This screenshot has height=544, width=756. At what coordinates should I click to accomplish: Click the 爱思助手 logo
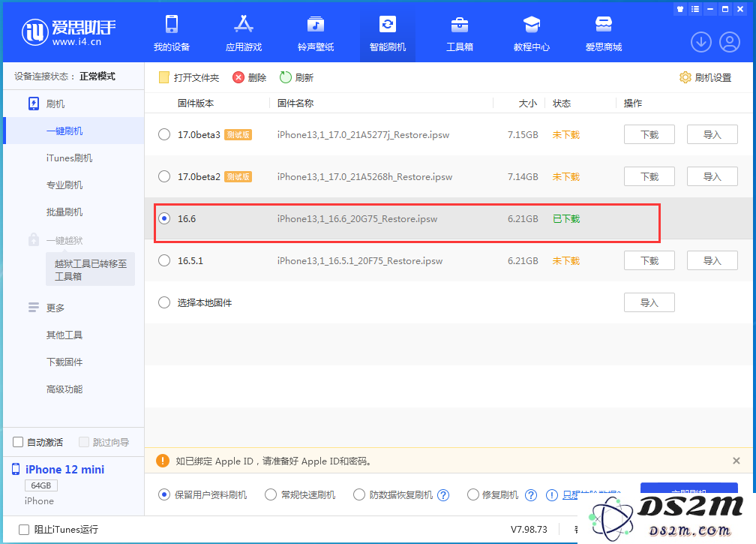tap(68, 32)
